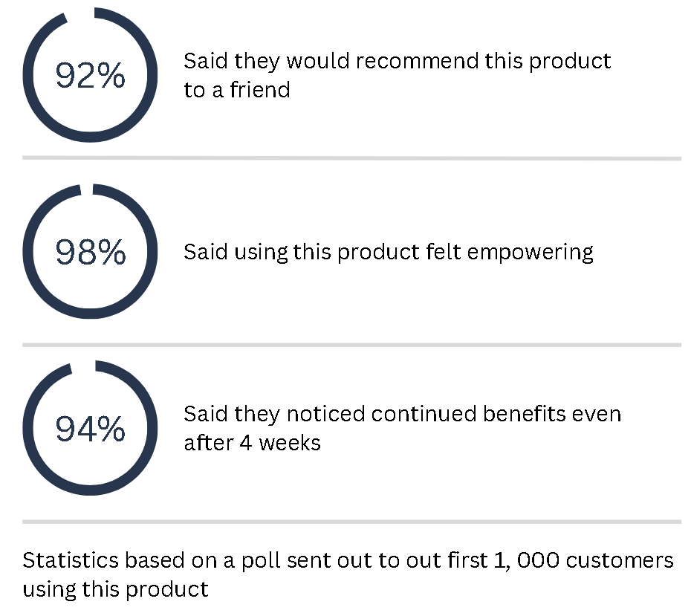Click the 92% circular progress ring
691x616 pixels.
(x=90, y=75)
